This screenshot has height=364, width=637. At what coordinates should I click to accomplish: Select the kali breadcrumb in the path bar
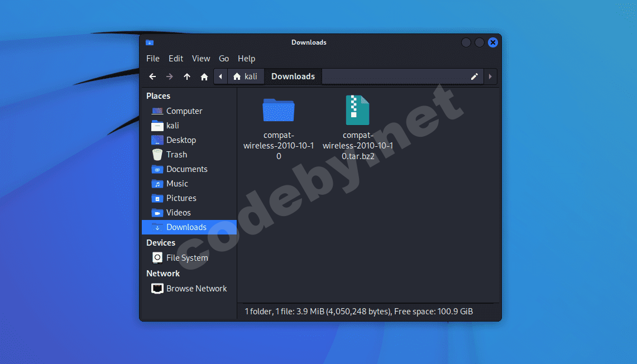click(x=246, y=76)
